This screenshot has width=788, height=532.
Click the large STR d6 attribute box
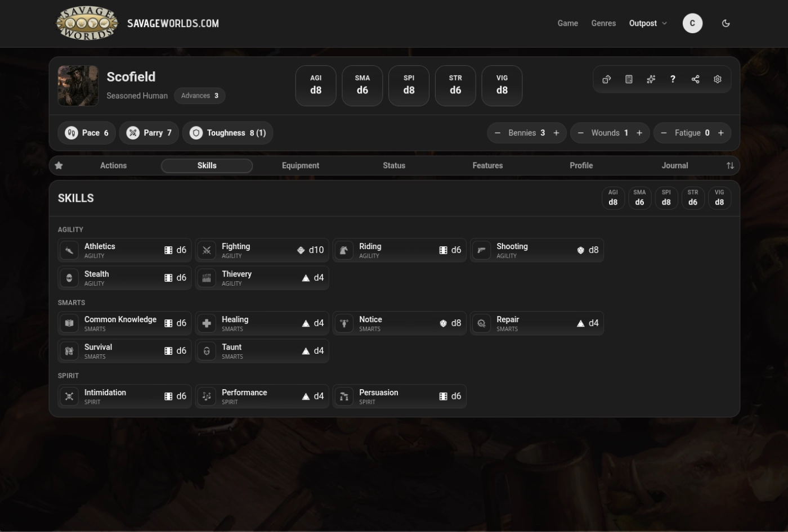[455, 85]
